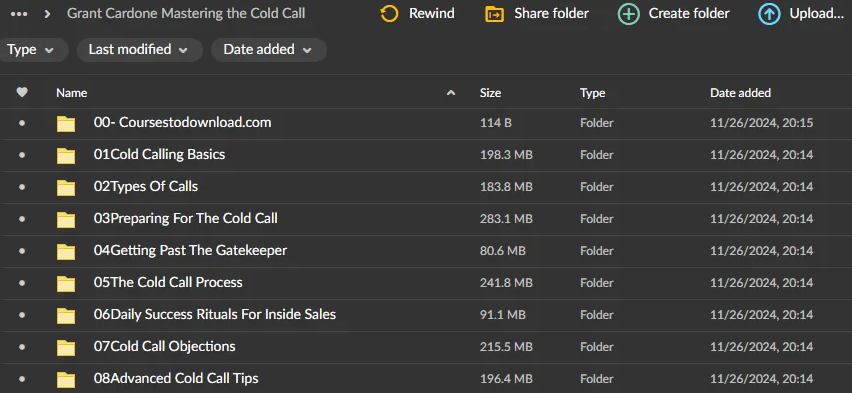Toggle favorite dot for 01Cold Calling Basics
This screenshot has width=852, height=393.
tap(22, 155)
